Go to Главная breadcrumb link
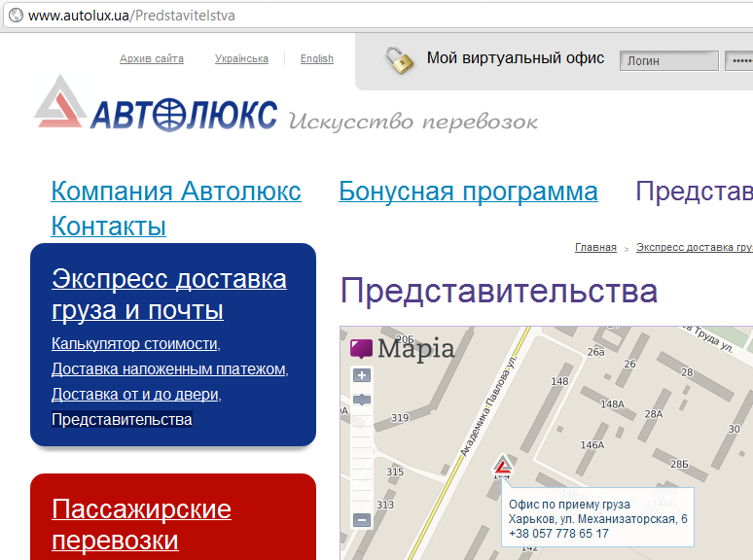 click(595, 247)
